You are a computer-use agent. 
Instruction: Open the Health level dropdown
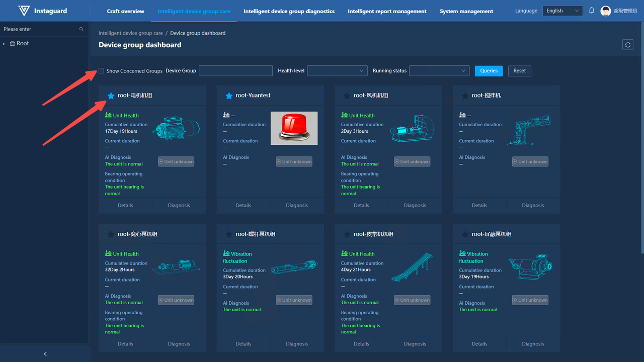tap(337, 71)
